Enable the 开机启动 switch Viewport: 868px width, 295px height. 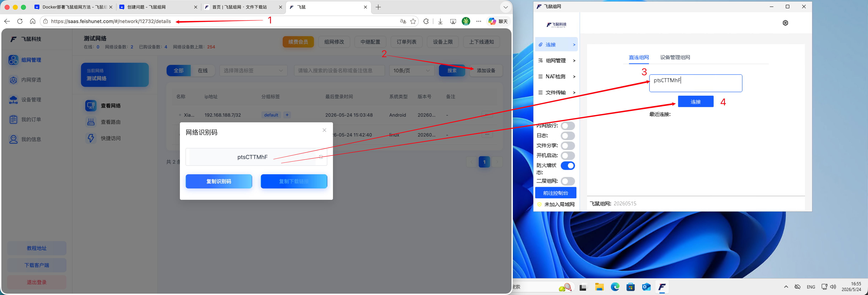[568, 155]
